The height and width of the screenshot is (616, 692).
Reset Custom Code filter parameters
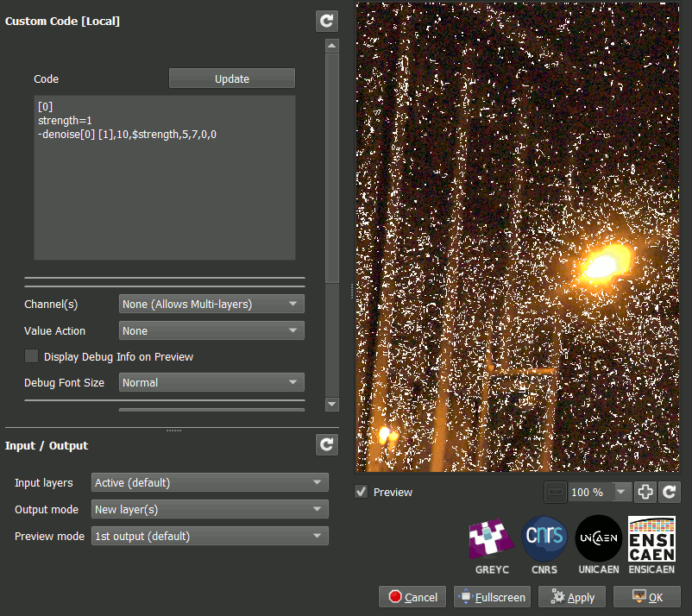coord(326,22)
